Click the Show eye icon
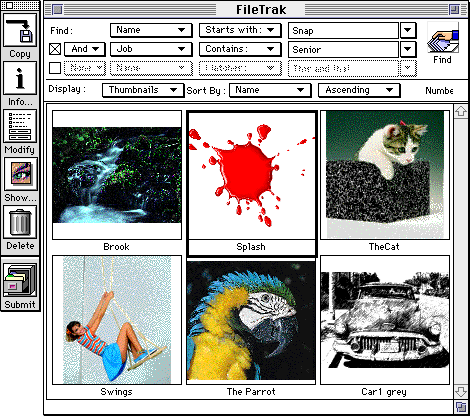470x416 pixels. (21, 174)
